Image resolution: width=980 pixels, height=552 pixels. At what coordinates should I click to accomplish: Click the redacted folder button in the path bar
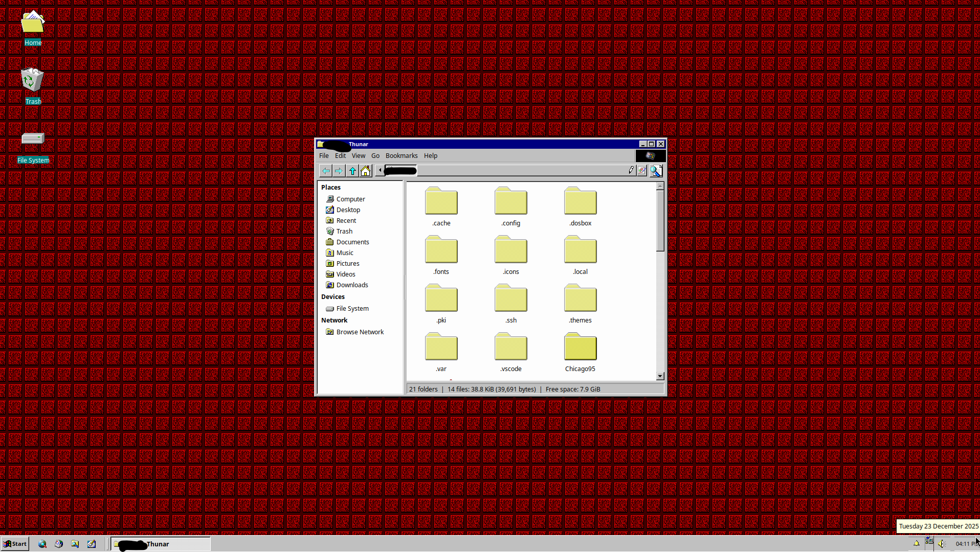pos(400,171)
